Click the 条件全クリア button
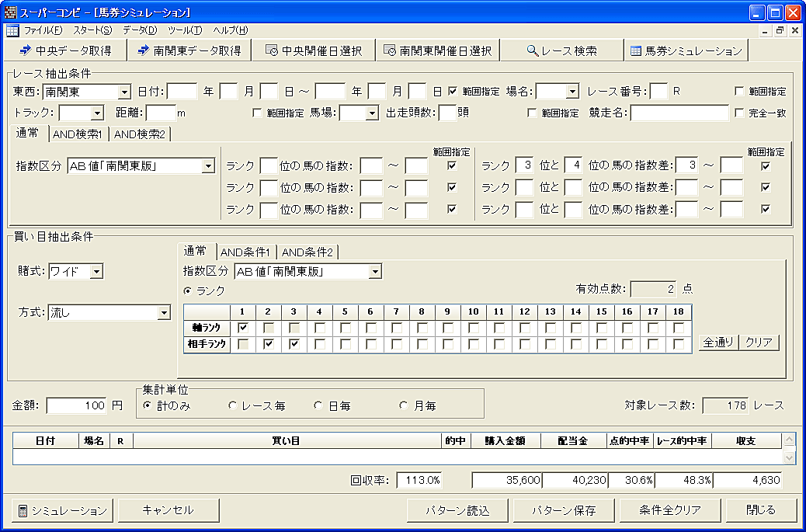The image size is (806, 532). pyautogui.click(x=670, y=510)
